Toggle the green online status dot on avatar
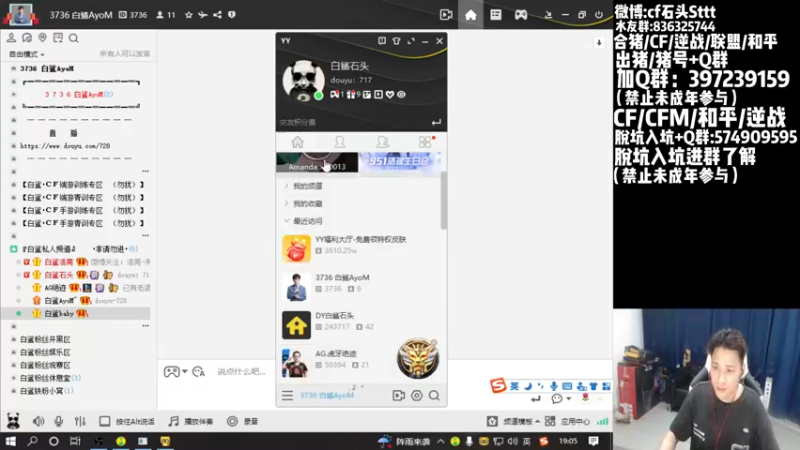Viewport: 800px width, 450px height. point(318,95)
